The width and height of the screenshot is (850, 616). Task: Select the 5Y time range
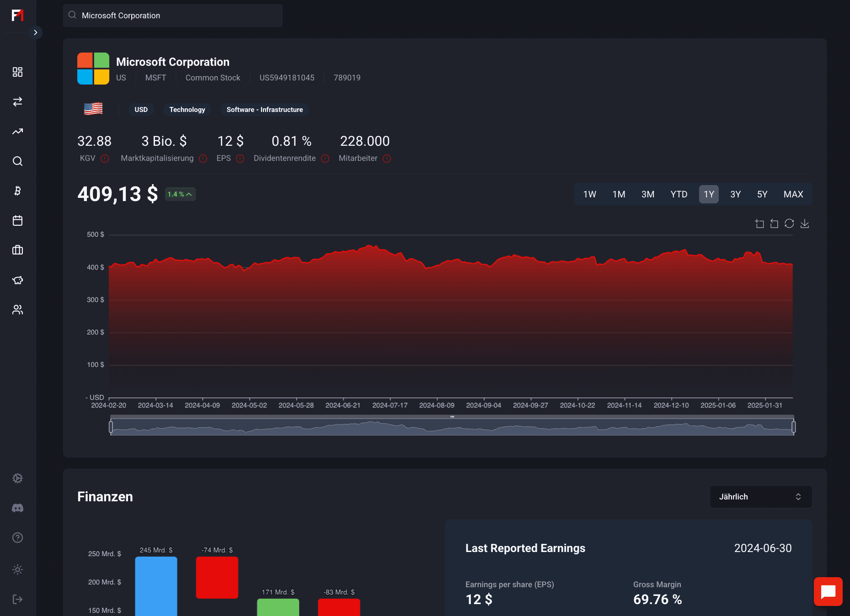click(762, 194)
